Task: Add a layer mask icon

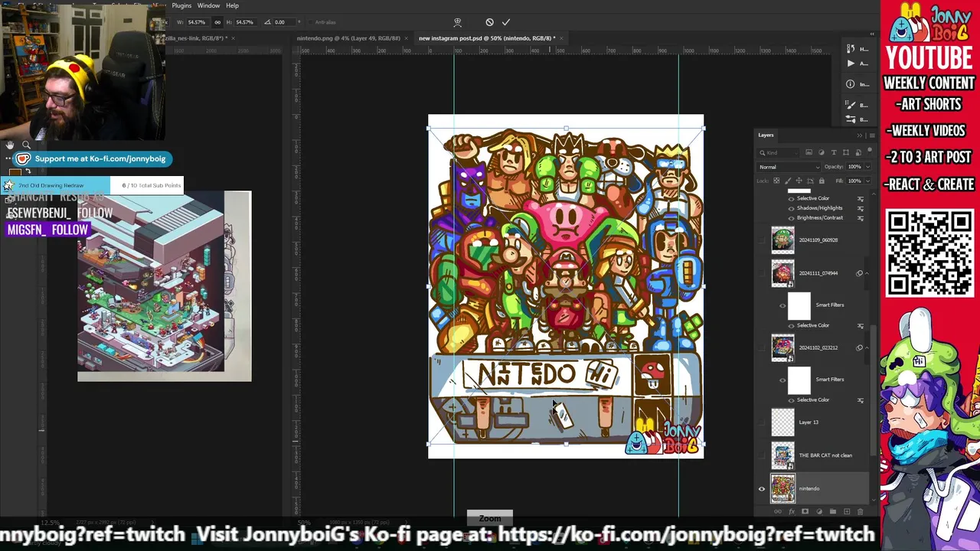Action: pyautogui.click(x=805, y=511)
